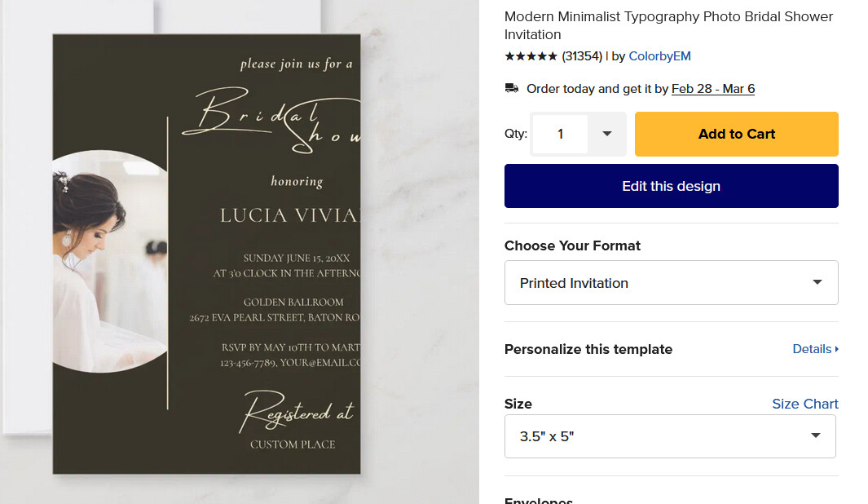
Task: Click the Add to Cart button
Action: point(736,134)
